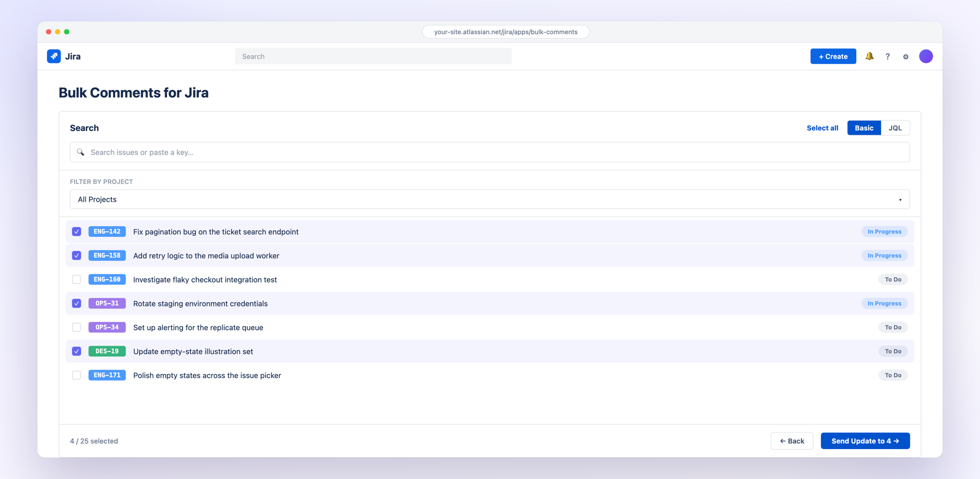980x479 pixels.
Task: Focus the top Jira search field
Action: click(x=373, y=56)
